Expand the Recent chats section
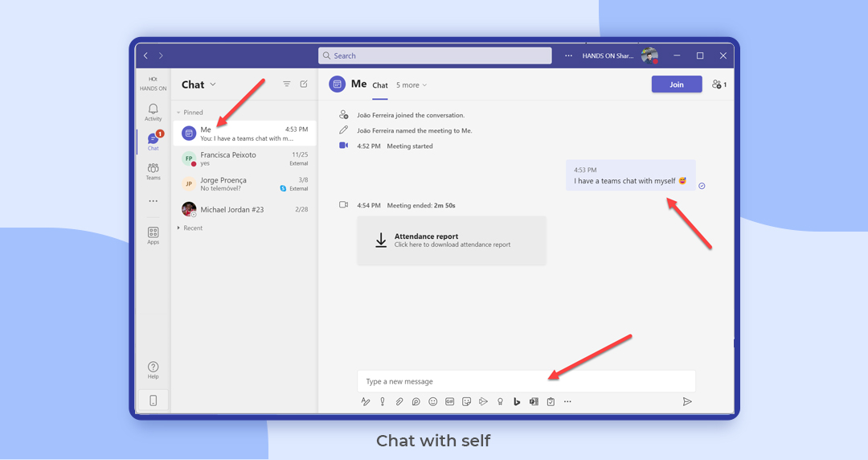 point(190,228)
